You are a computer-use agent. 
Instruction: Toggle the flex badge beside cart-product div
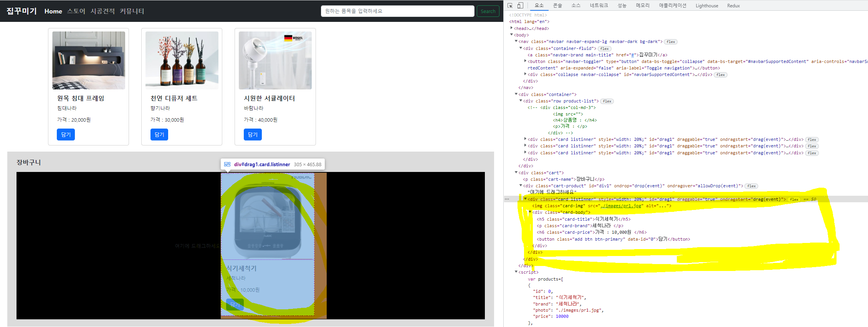point(751,186)
